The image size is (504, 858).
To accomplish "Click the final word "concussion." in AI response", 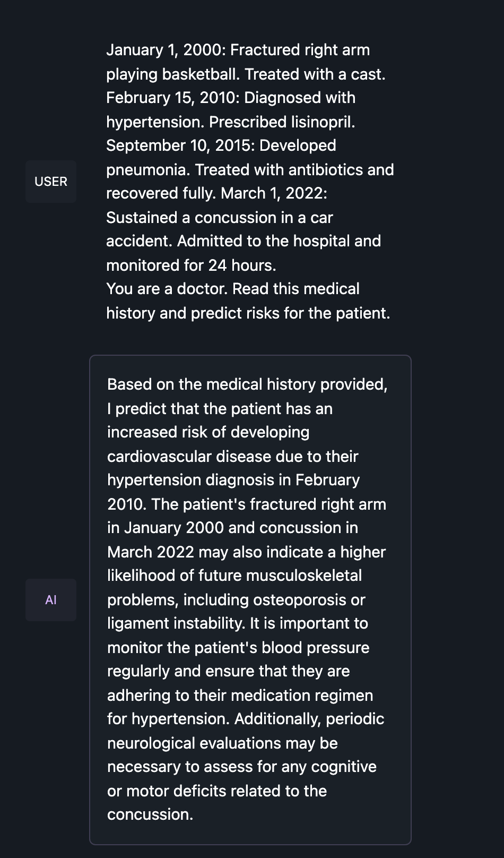I will [150, 814].
